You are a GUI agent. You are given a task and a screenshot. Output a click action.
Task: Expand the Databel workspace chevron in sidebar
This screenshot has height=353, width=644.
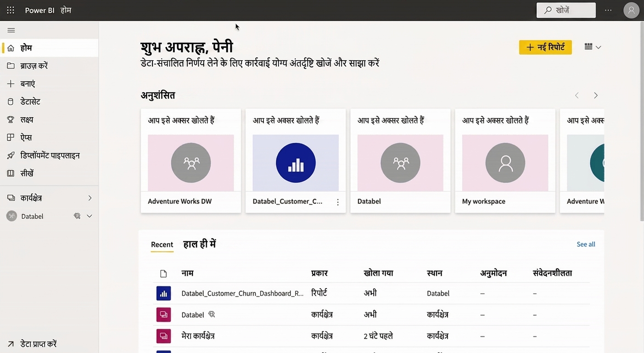click(90, 216)
